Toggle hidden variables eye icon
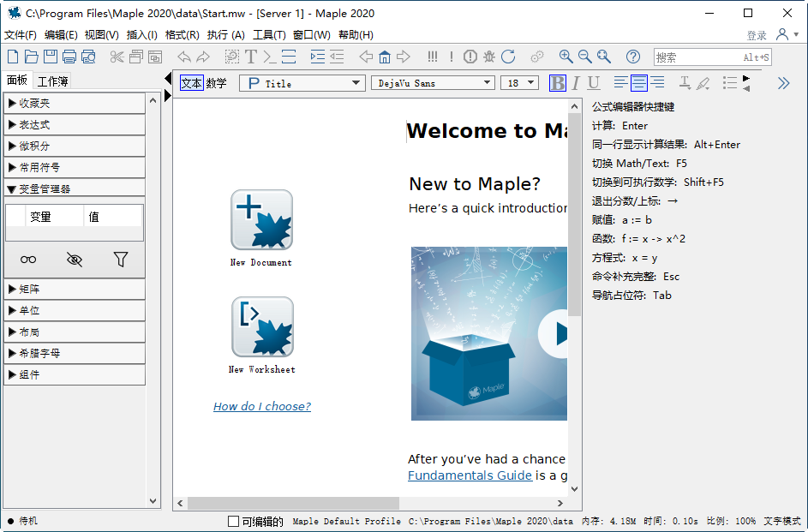The image size is (808, 532). pyautogui.click(x=75, y=259)
